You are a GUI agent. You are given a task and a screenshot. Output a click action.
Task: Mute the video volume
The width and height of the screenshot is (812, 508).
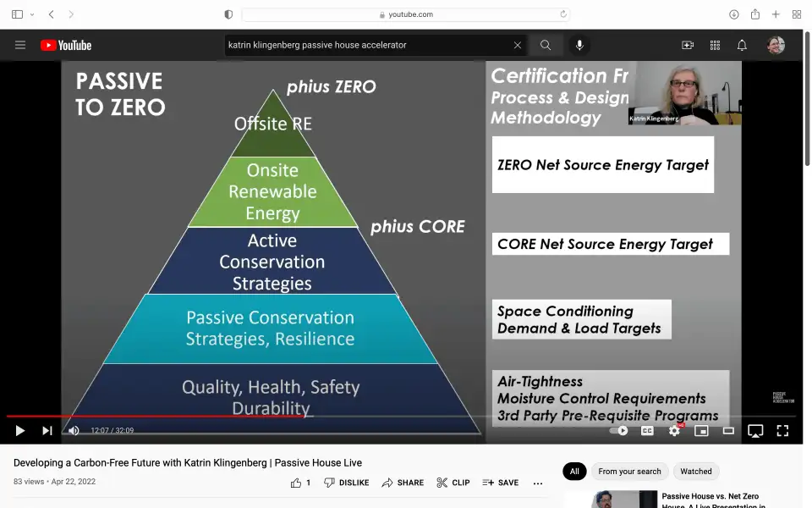(x=74, y=430)
